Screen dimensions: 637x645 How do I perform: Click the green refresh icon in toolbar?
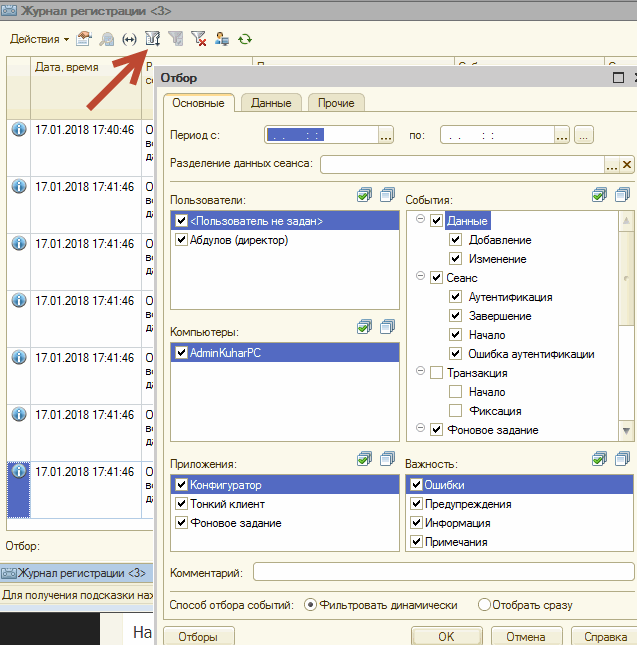click(x=244, y=39)
